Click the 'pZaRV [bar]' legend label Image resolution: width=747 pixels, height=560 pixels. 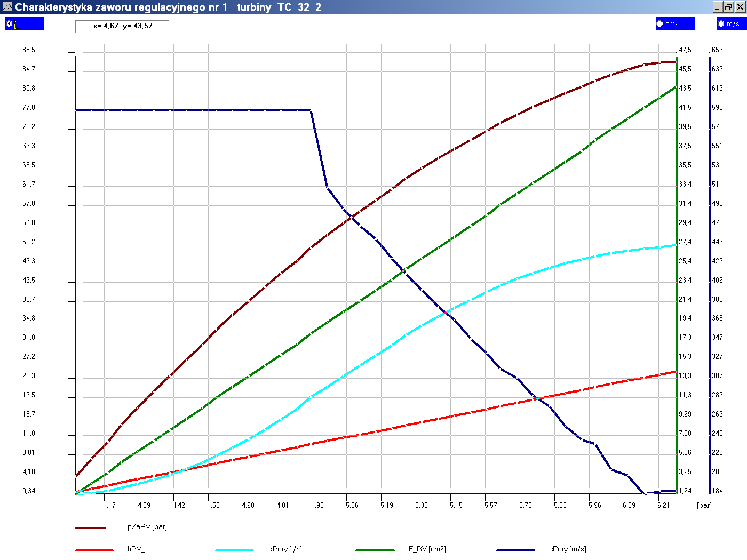click(x=147, y=527)
